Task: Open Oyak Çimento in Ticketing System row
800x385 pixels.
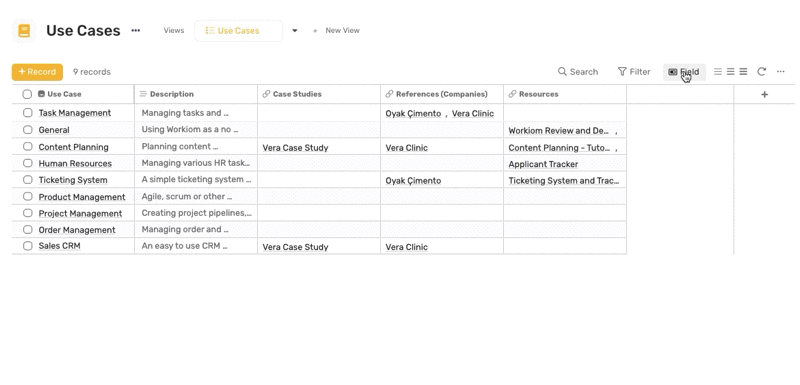Action: 413,181
